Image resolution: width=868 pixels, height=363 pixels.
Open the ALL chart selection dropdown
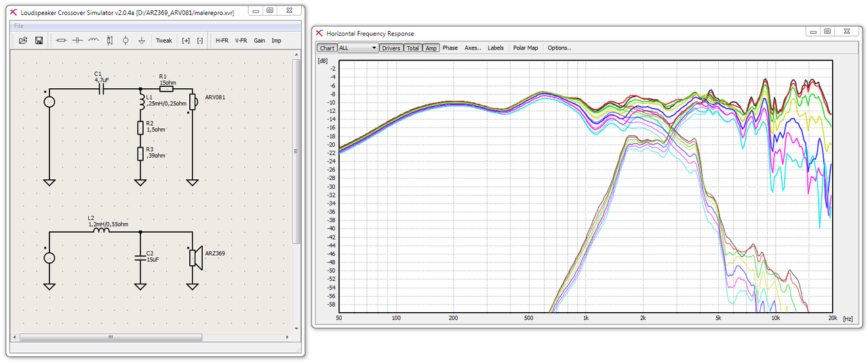358,48
